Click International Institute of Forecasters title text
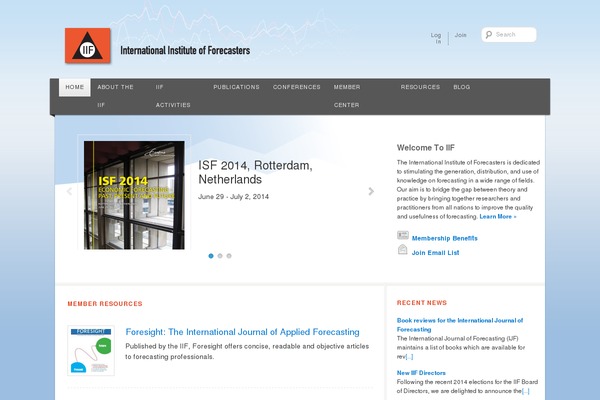The width and height of the screenshot is (600, 400). (185, 50)
